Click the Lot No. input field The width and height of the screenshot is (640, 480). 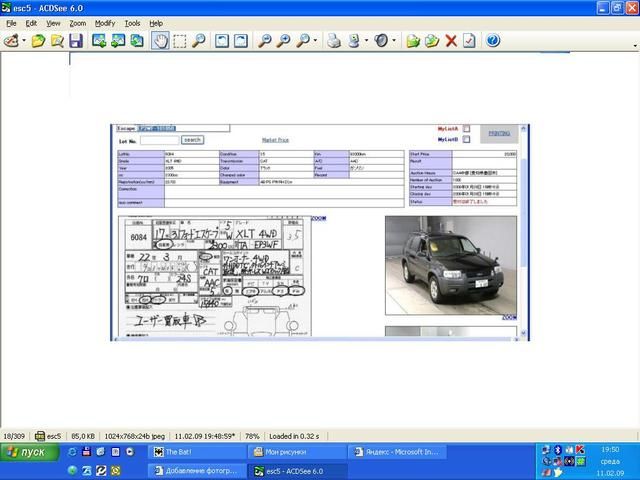160,140
